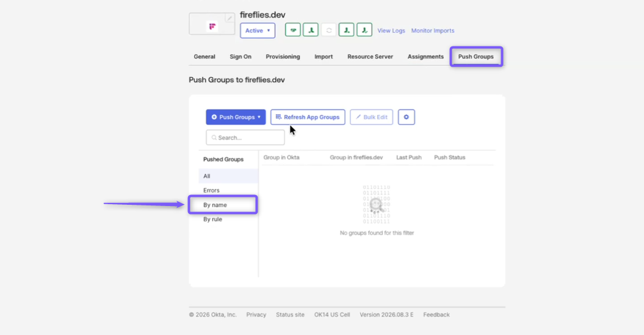Open the Active status dropdown
The width and height of the screenshot is (644, 335).
[x=258, y=31]
